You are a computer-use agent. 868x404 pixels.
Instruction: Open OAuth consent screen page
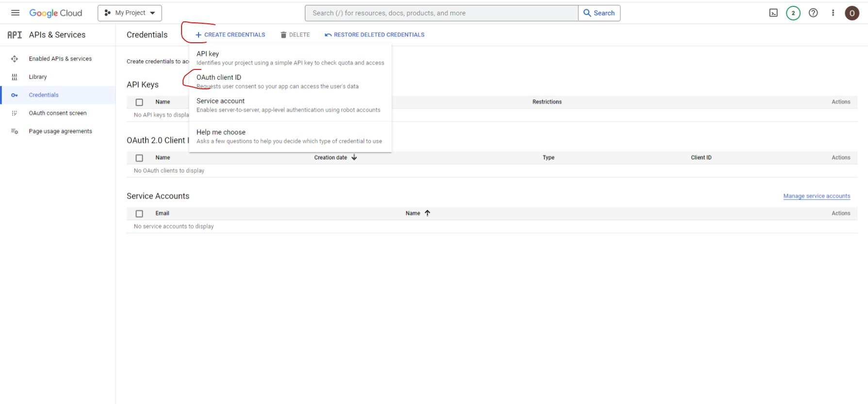point(58,113)
